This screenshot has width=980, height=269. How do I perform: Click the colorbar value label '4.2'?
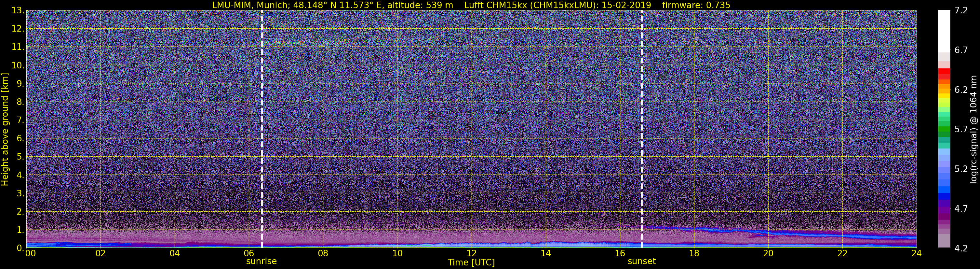coord(961,248)
